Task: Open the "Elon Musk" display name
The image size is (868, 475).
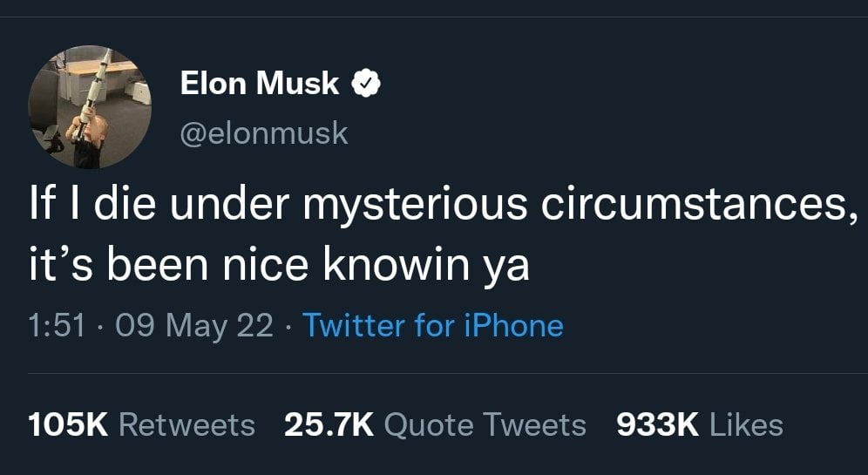Action: pos(260,84)
